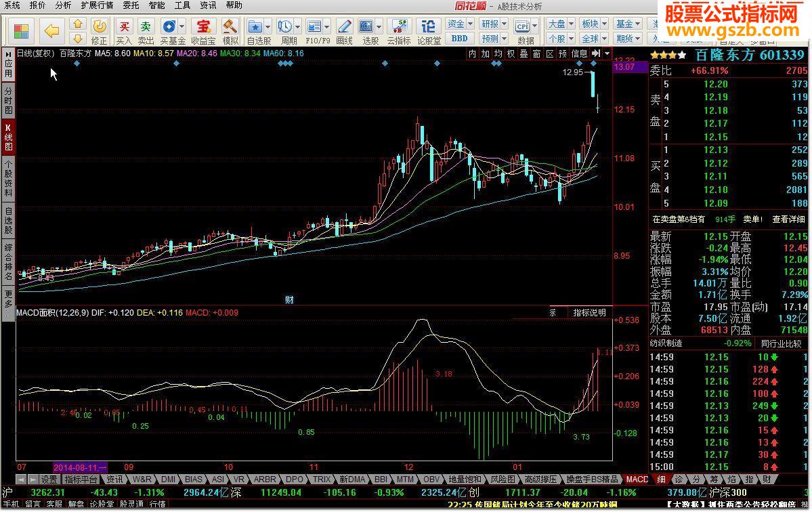812x512 pixels.
Task: Toggle the 内 chart option
Action: pyautogui.click(x=472, y=54)
